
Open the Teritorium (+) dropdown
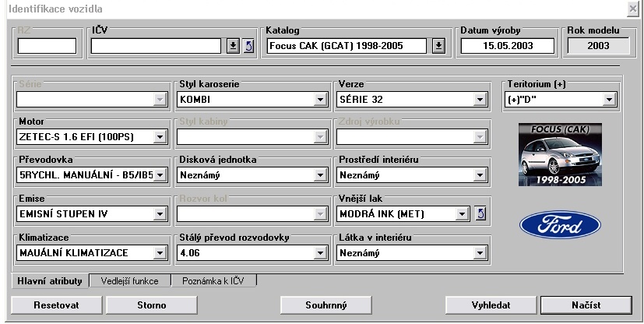point(608,99)
